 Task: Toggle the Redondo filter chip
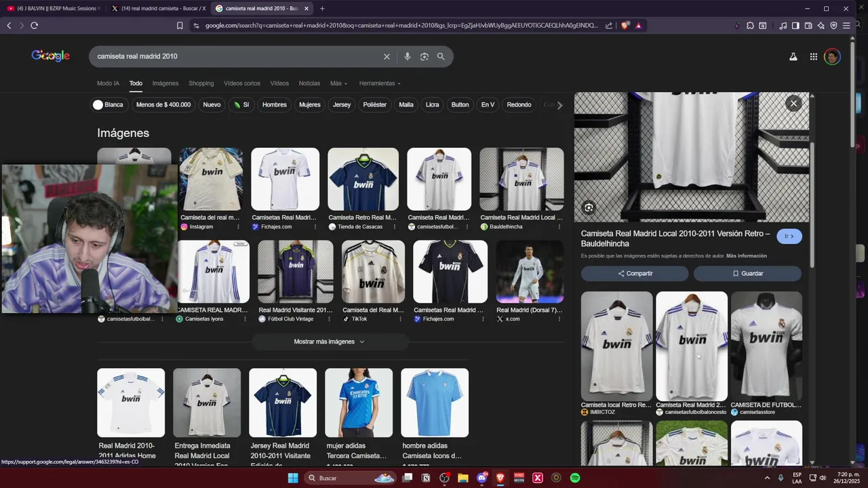point(519,104)
